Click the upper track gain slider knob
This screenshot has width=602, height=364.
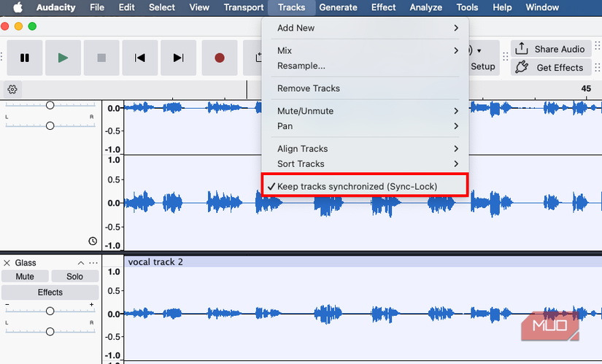point(50,105)
